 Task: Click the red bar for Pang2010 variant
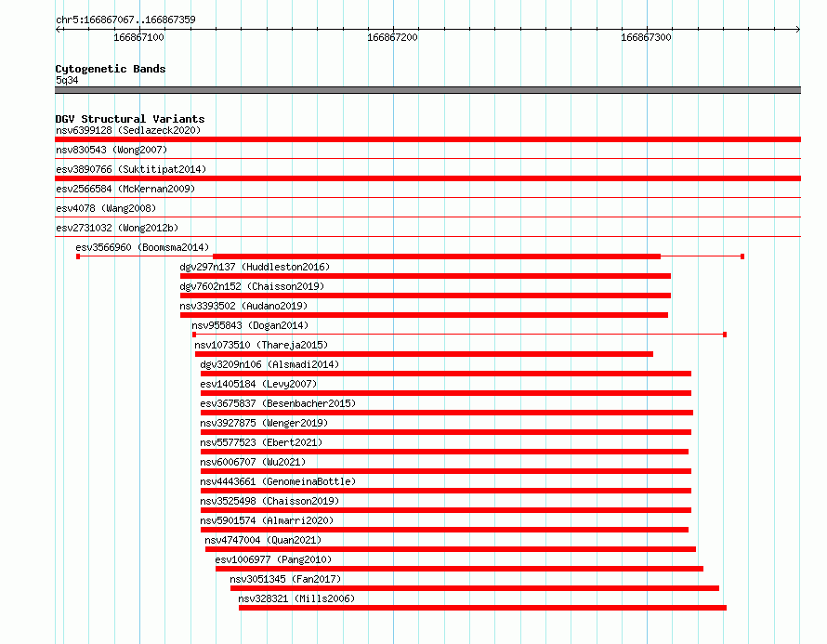pyautogui.click(x=459, y=569)
